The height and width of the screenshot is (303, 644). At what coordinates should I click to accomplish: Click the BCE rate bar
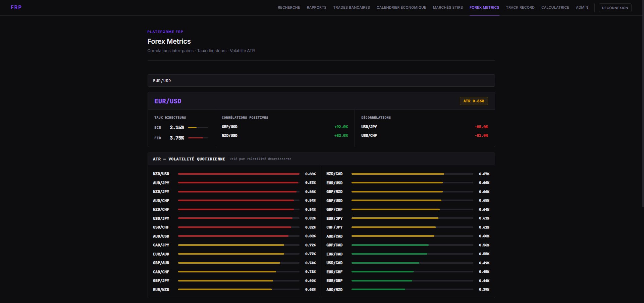pyautogui.click(x=198, y=128)
